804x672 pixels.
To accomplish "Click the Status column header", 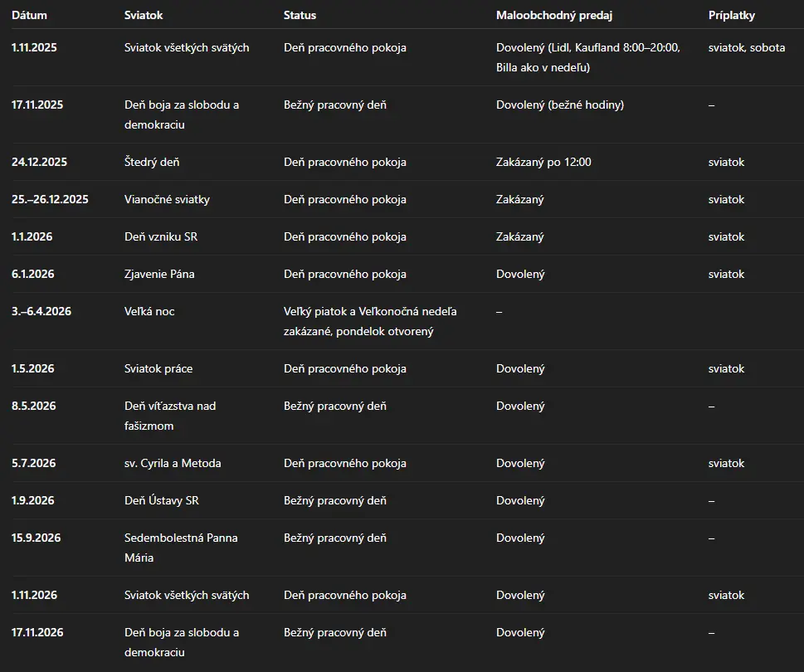I will tap(300, 15).
